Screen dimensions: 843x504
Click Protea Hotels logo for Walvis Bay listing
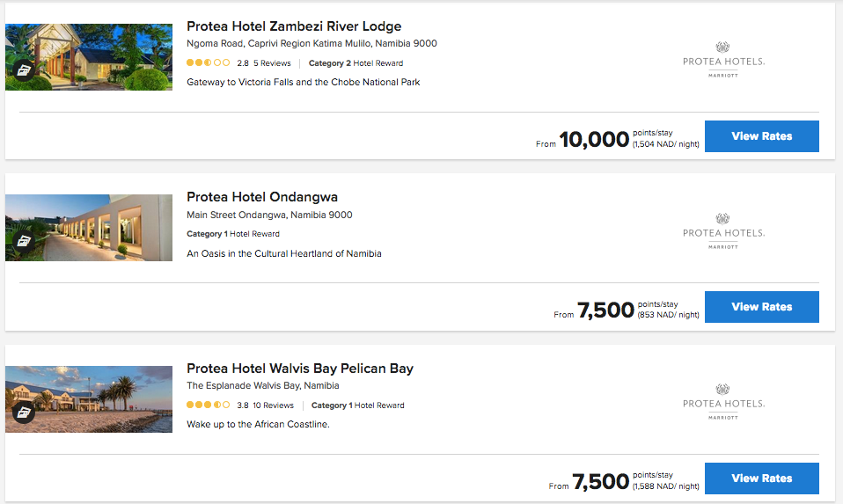(723, 402)
